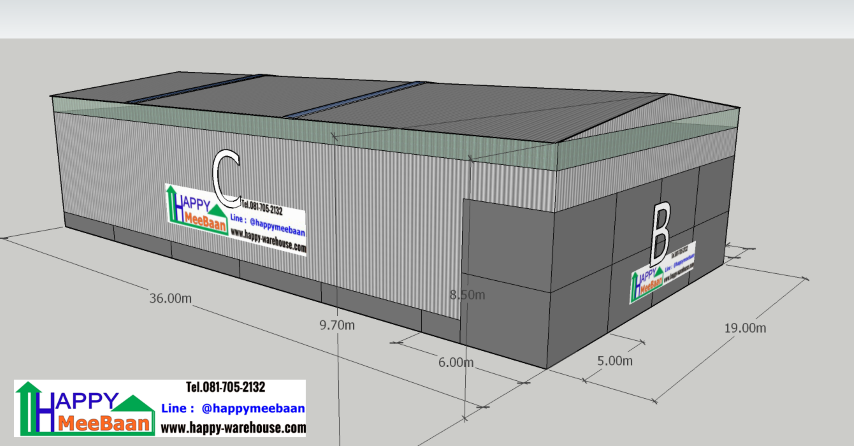
Task: Select the 6.00m dimension label
Action: (455, 362)
